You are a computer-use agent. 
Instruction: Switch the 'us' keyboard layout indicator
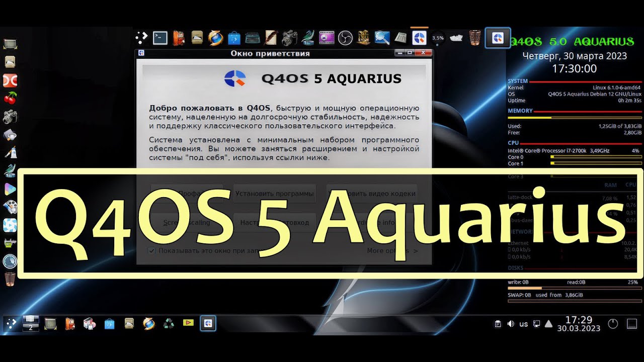point(524,324)
